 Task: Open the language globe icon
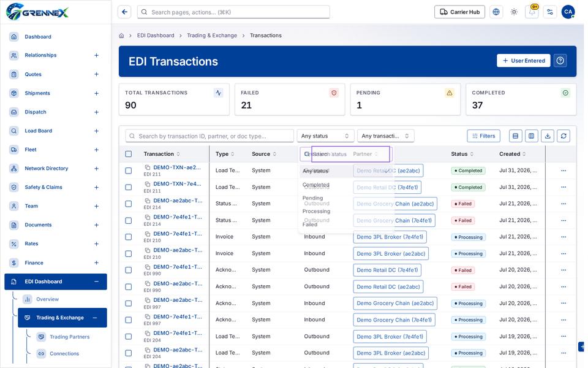point(496,12)
